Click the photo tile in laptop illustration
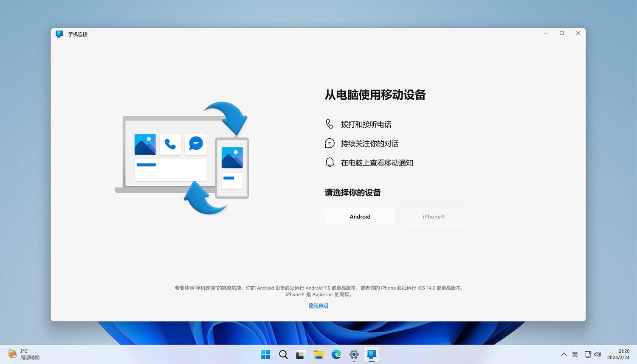The width and height of the screenshot is (637, 364). coord(145,145)
